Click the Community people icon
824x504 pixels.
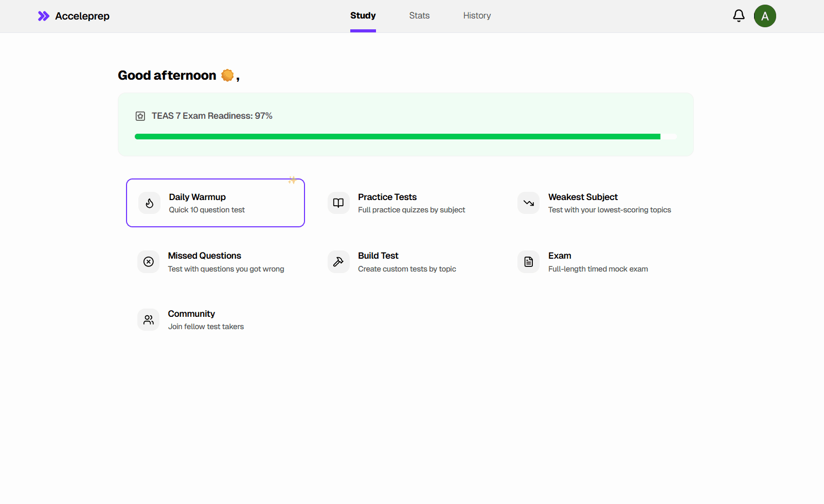(x=149, y=320)
